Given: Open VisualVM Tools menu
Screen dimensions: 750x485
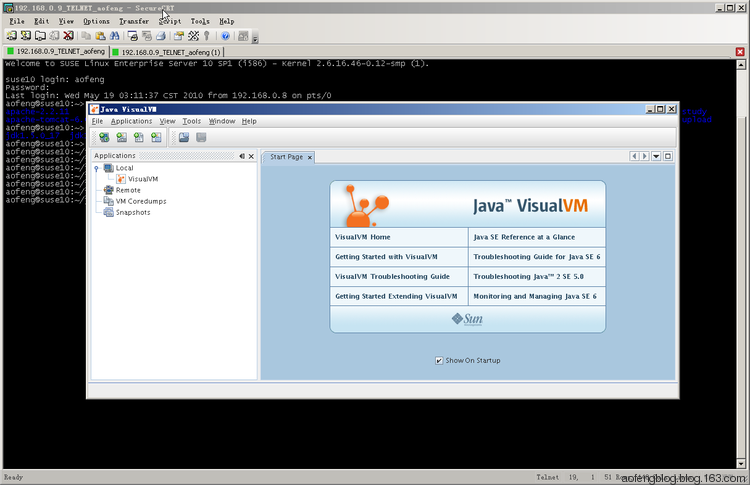Looking at the screenshot, I should pos(191,121).
